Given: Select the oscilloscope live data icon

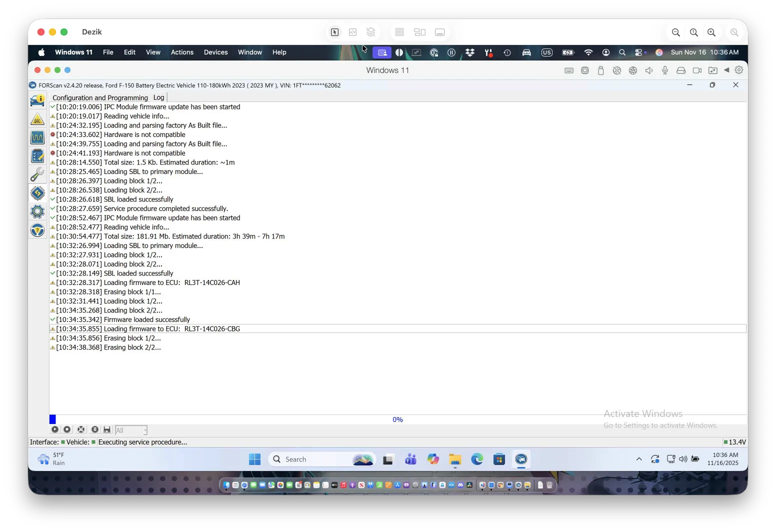Looking at the screenshot, I should point(37,138).
